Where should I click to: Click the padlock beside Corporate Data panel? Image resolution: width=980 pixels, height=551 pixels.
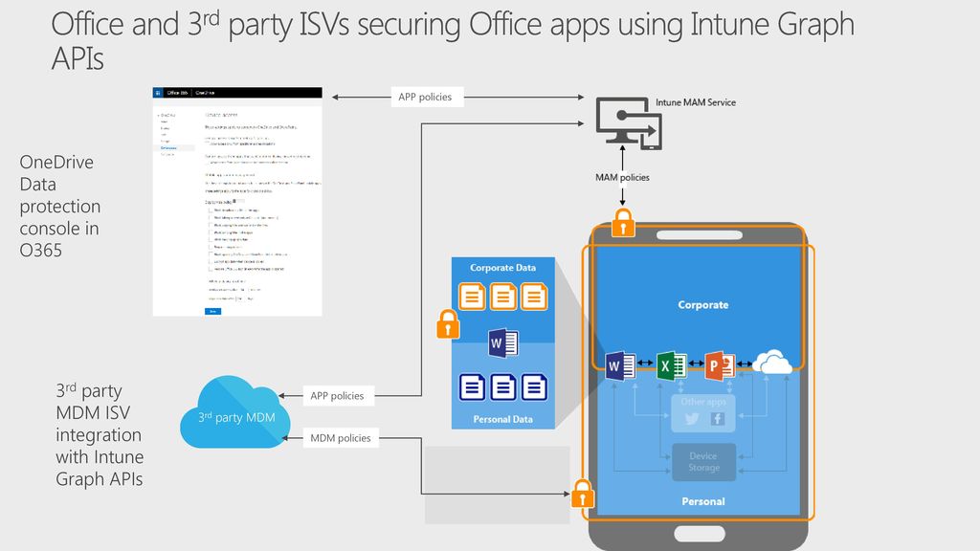click(x=448, y=323)
